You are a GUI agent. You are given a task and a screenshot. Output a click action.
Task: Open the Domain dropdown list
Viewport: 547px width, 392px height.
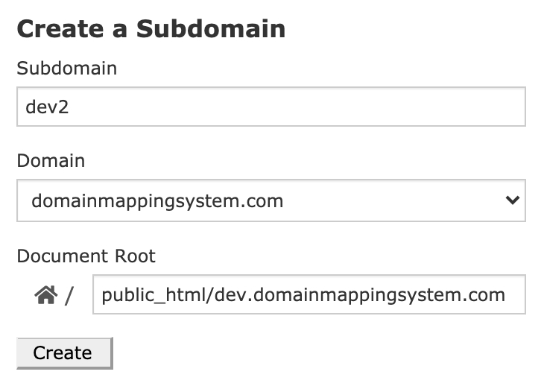coord(271,200)
